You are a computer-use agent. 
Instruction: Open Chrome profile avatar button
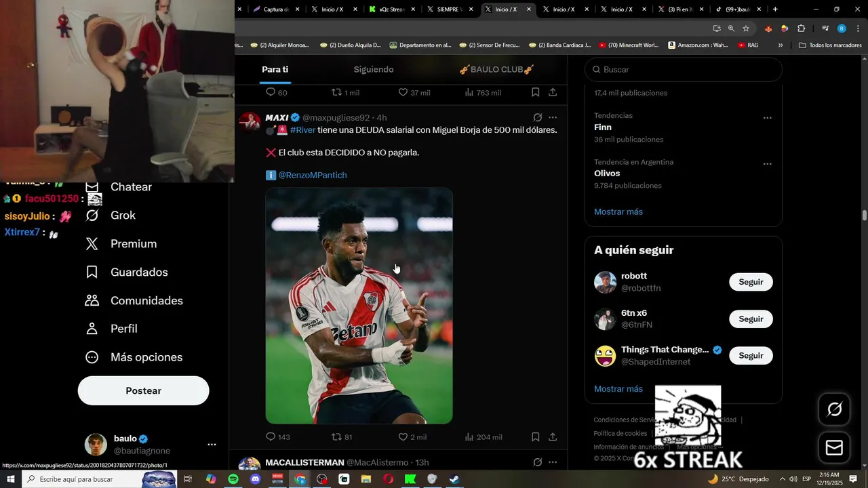pos(842,28)
